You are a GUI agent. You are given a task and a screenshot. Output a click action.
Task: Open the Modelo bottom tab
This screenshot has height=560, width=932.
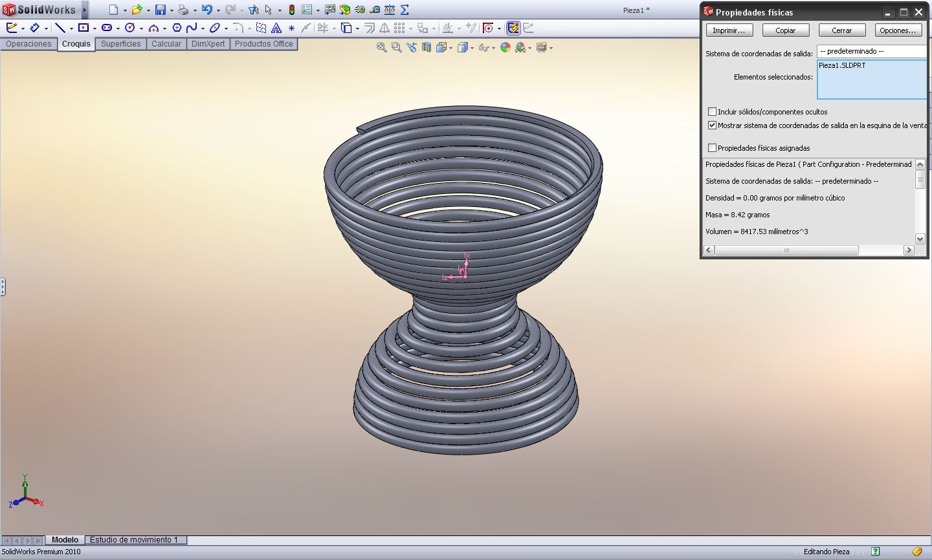coord(65,540)
